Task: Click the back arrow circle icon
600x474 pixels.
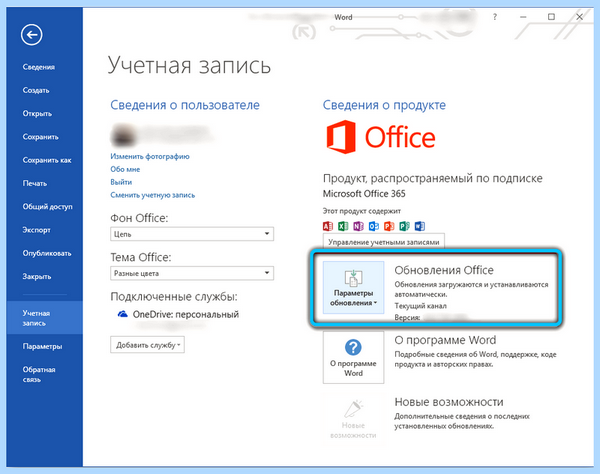Action: (x=32, y=35)
